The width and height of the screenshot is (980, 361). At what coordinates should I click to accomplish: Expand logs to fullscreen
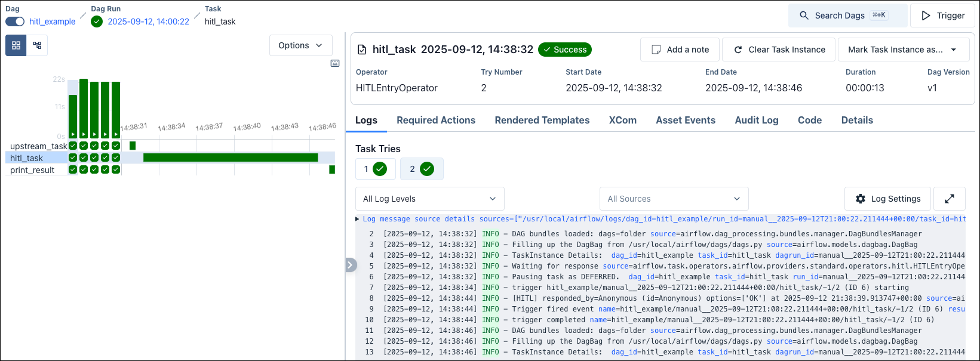950,199
